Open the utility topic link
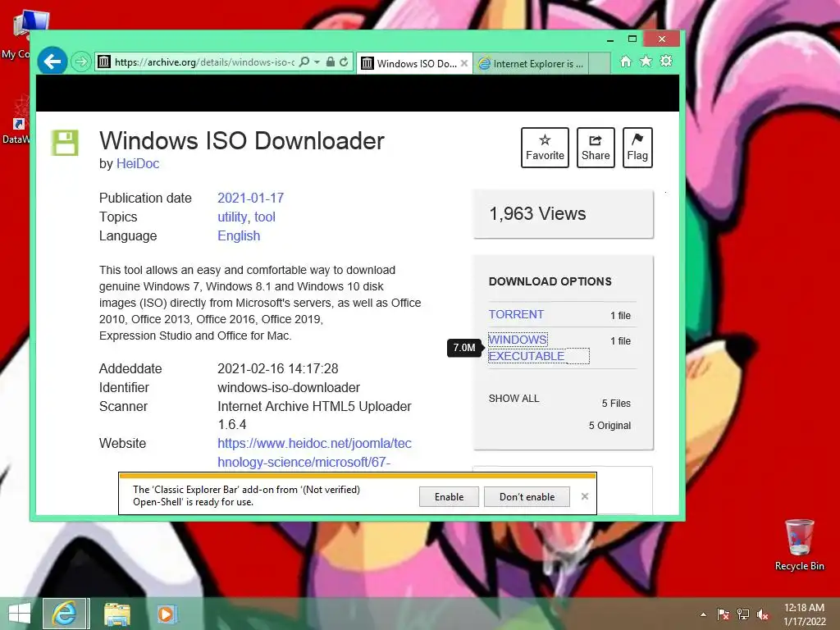This screenshot has height=630, width=840. 232,217
